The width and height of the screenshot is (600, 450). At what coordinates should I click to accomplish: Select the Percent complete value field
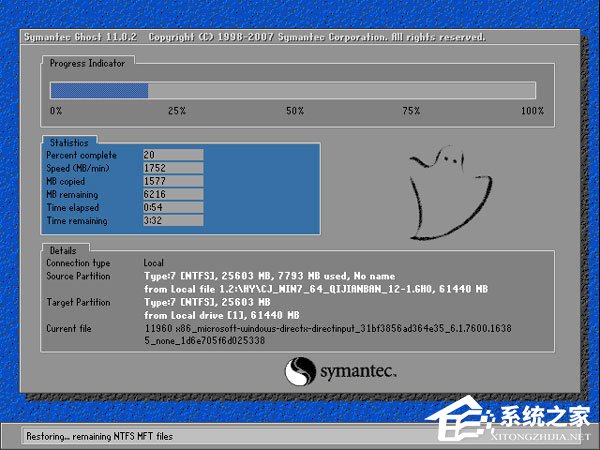coord(173,155)
